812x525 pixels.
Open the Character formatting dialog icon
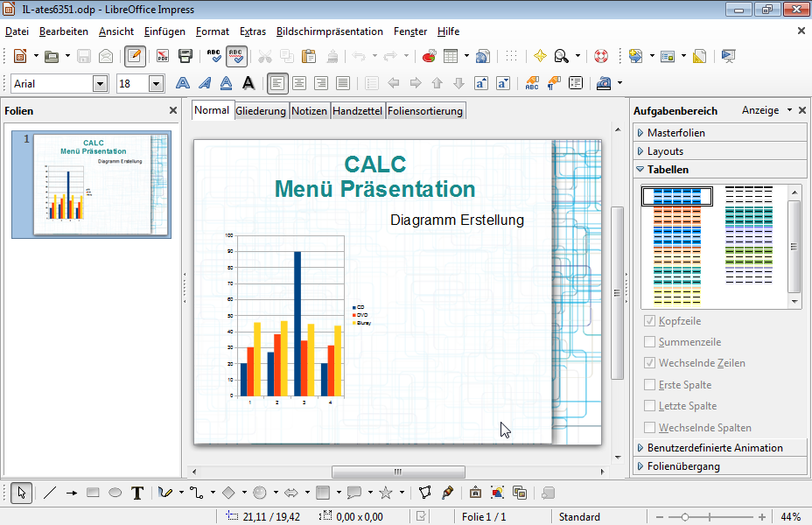coord(532,83)
